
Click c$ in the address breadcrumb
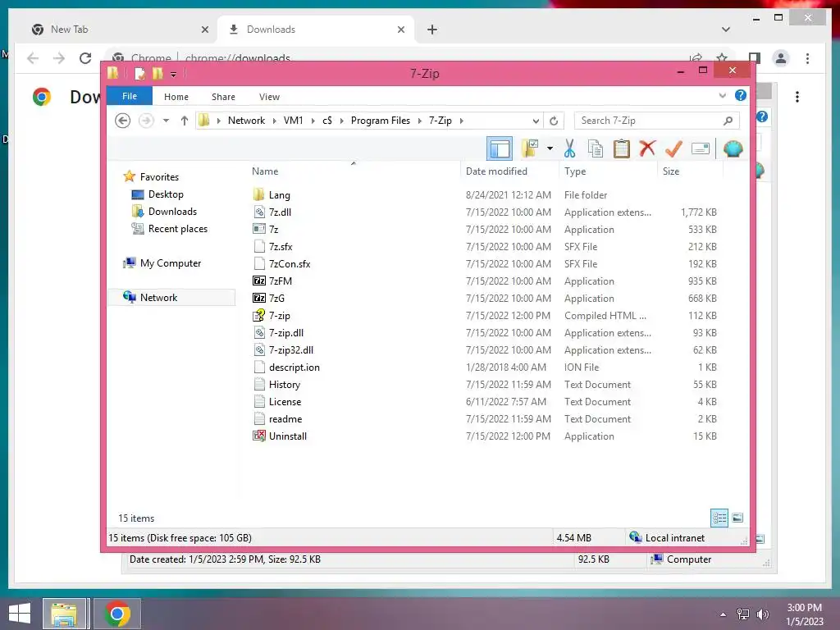click(x=327, y=121)
